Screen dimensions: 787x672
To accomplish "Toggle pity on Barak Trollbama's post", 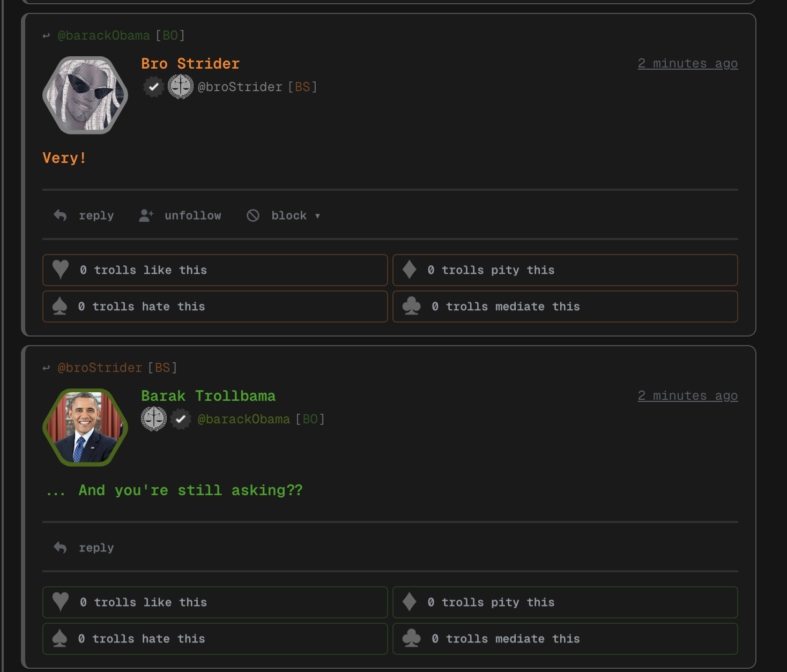I will point(565,602).
